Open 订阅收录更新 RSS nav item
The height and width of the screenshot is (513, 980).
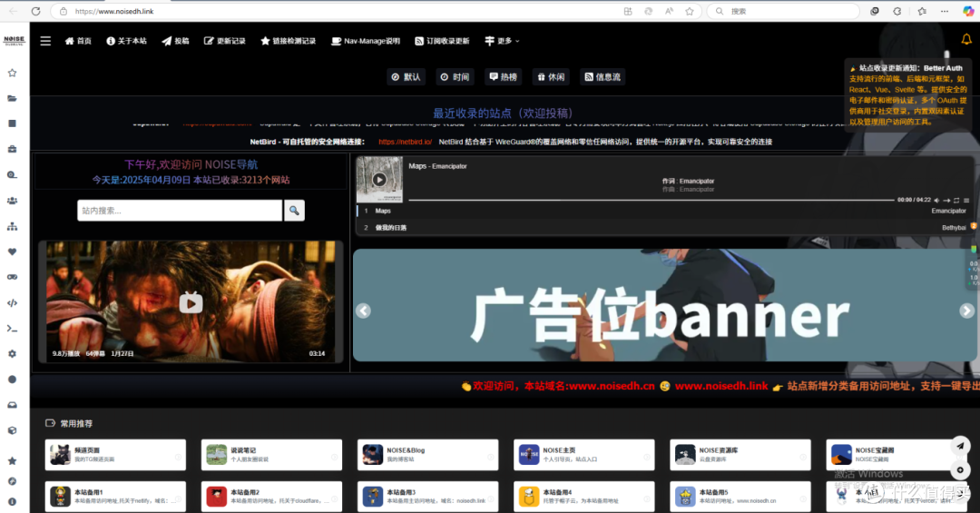[x=442, y=41]
